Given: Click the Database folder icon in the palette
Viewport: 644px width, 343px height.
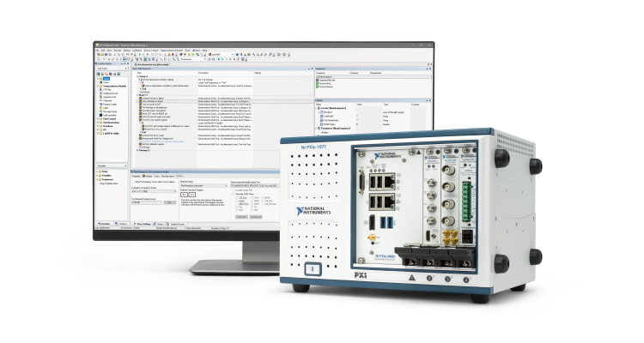Looking at the screenshot, I should (x=100, y=125).
